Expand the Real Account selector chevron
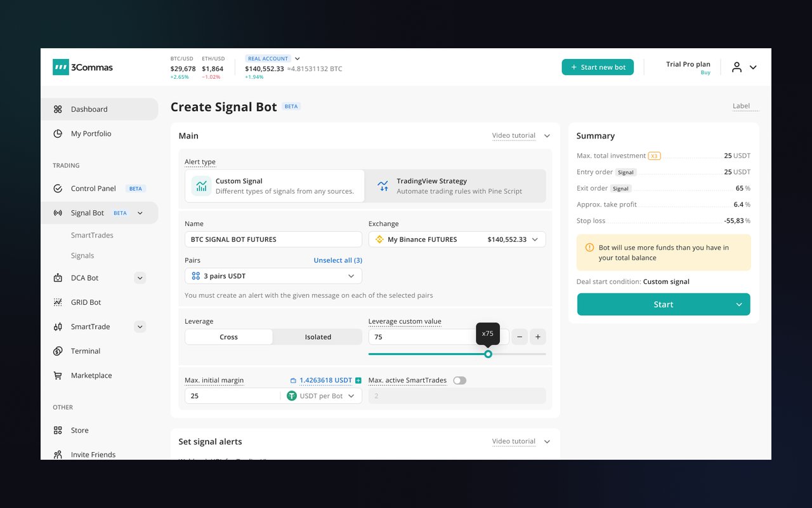812x508 pixels. coord(298,58)
